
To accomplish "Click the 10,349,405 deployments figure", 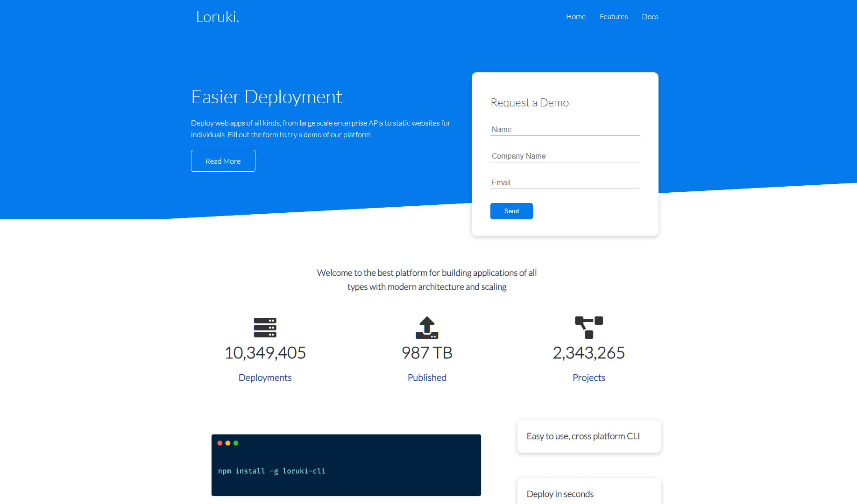I will coord(265,353).
